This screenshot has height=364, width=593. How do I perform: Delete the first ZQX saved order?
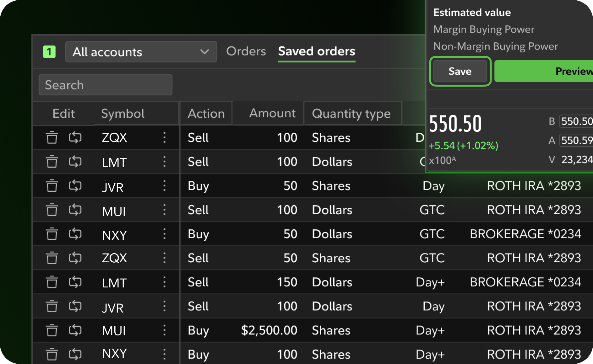pos(52,137)
